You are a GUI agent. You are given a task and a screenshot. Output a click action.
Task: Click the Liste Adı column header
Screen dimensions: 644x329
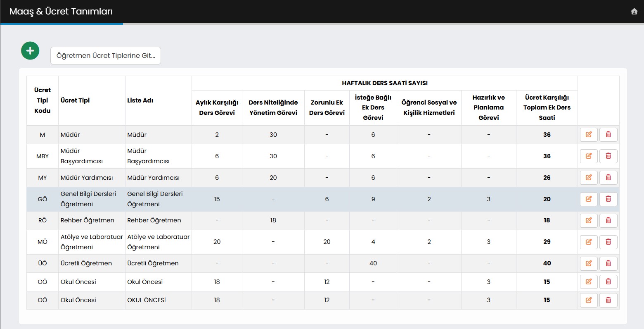pyautogui.click(x=159, y=100)
